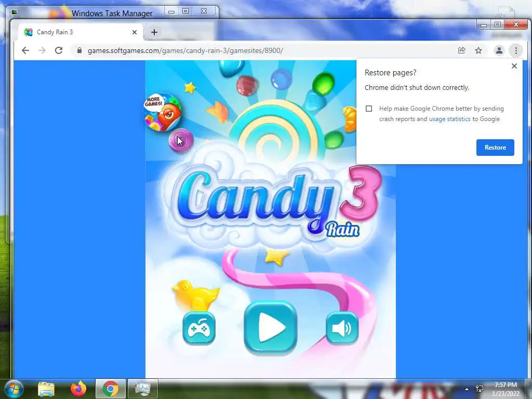Image resolution: width=532 pixels, height=399 pixels.
Task: Open the gamepad menu button
Action: [199, 328]
